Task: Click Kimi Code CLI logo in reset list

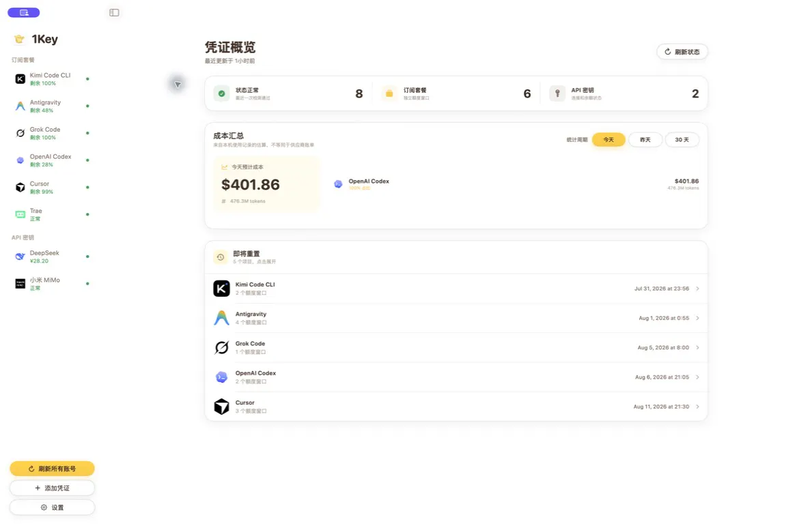Action: coord(222,289)
